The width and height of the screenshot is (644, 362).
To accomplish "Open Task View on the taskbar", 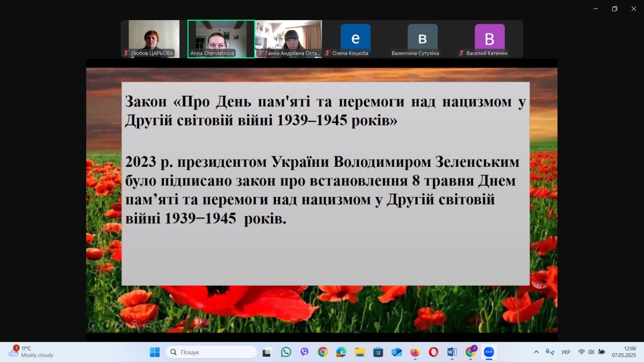I will point(267,352).
